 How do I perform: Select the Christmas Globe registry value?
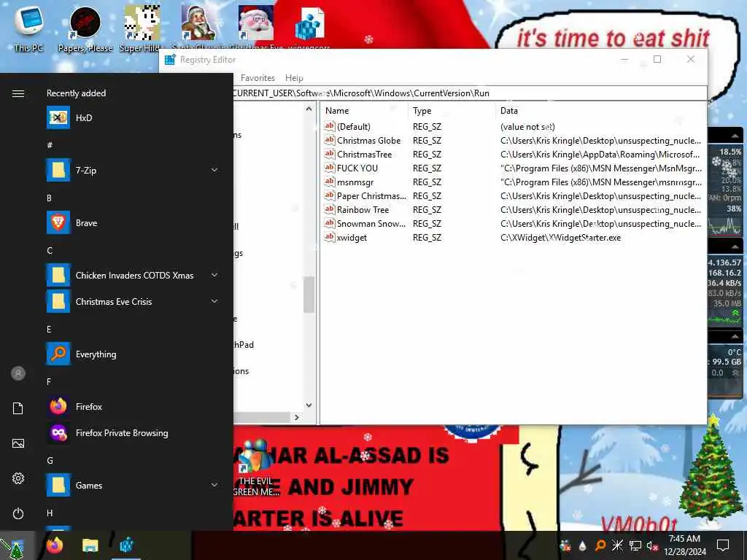pos(368,141)
